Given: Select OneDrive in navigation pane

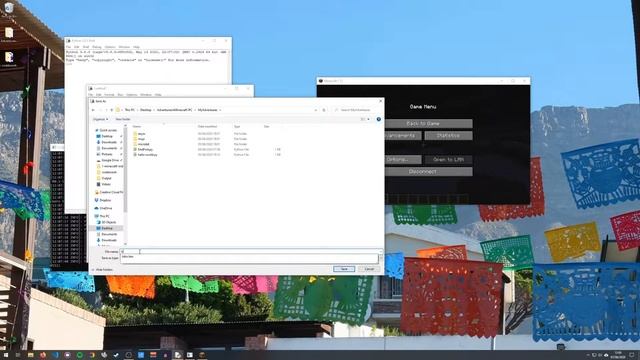Looking at the screenshot, I should 105,208.
